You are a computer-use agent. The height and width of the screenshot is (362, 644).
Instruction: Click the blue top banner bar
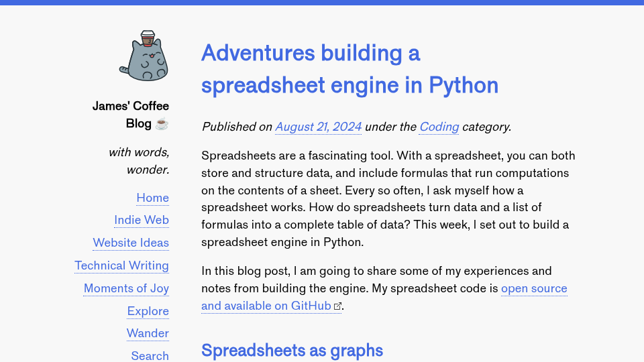pyautogui.click(x=322, y=3)
